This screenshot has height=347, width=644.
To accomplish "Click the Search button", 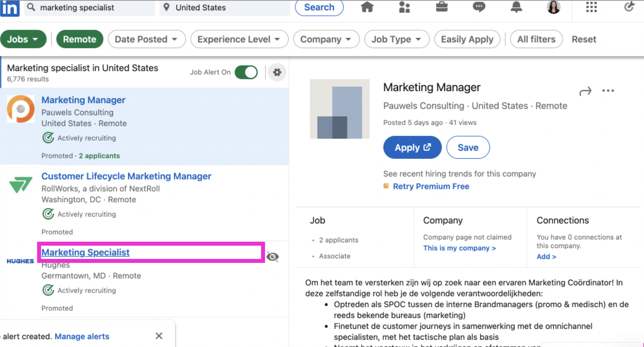I will click(x=319, y=7).
